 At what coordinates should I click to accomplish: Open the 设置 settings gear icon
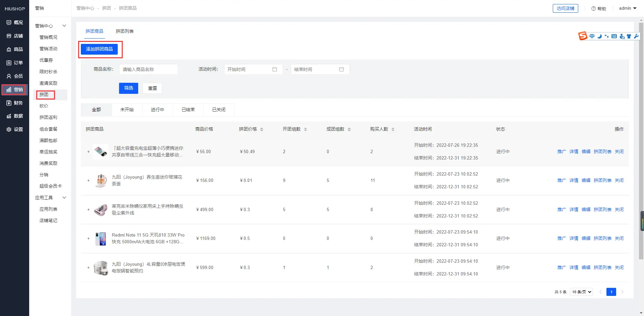coord(9,129)
